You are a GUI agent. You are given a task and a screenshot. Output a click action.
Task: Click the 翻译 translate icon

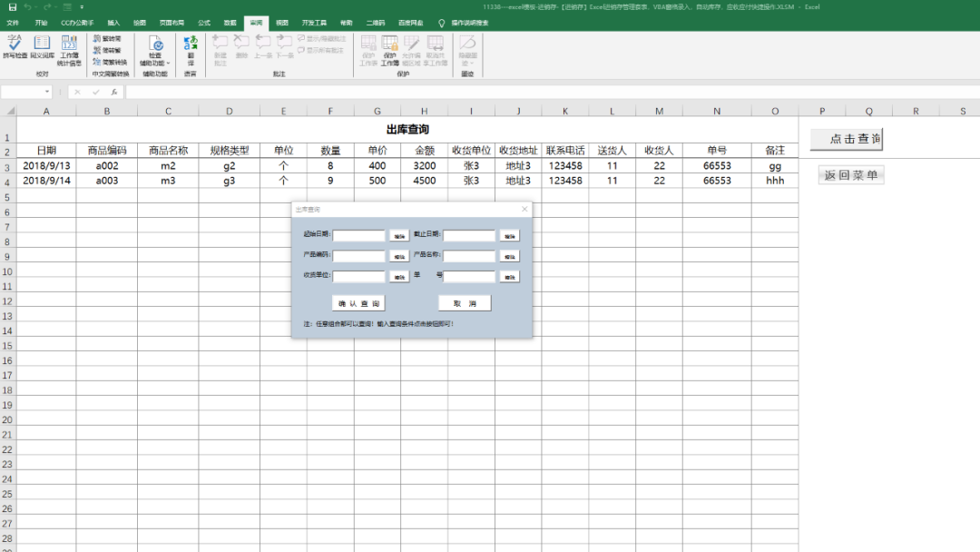pyautogui.click(x=191, y=51)
